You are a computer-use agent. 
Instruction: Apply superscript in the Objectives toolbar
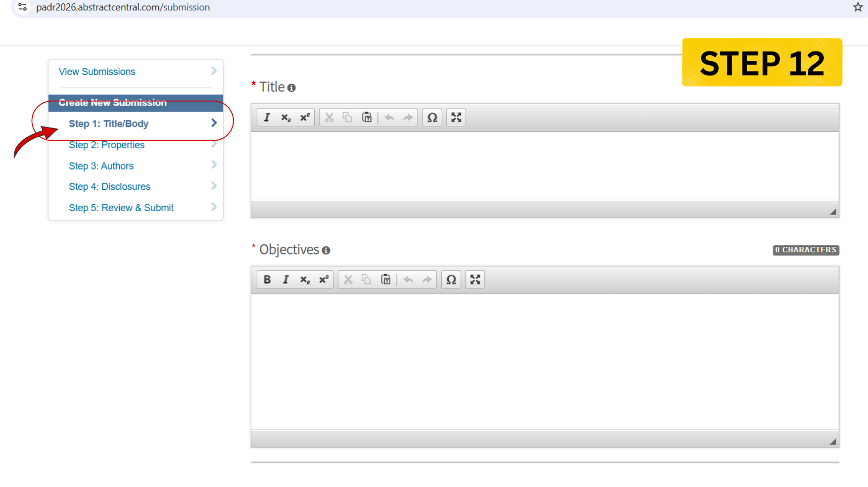click(x=324, y=280)
